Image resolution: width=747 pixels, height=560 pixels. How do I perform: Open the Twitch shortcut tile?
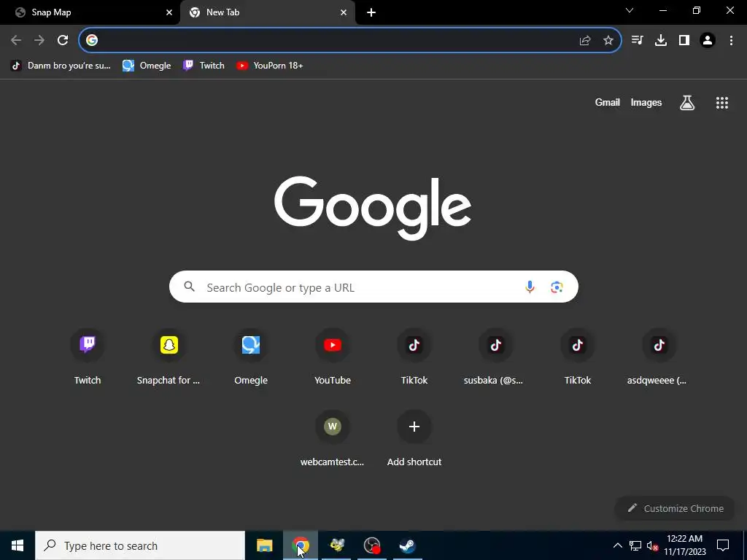(88, 357)
